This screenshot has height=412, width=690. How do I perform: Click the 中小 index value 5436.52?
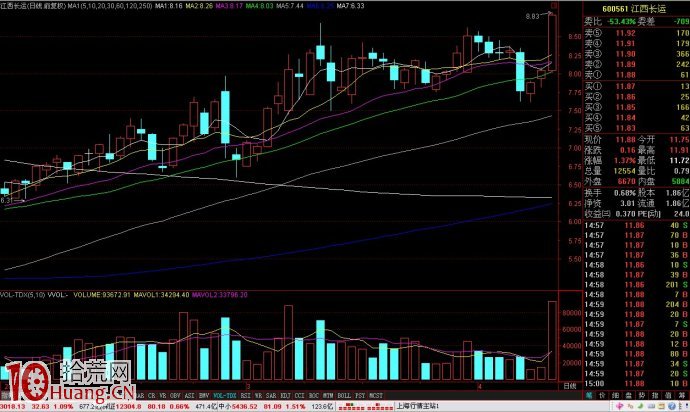tap(244, 406)
